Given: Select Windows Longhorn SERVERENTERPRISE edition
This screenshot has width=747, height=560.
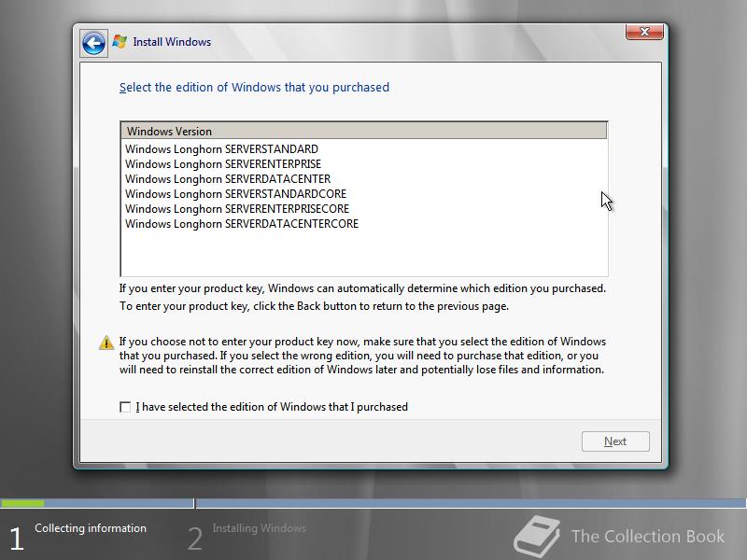Looking at the screenshot, I should pos(364,164).
